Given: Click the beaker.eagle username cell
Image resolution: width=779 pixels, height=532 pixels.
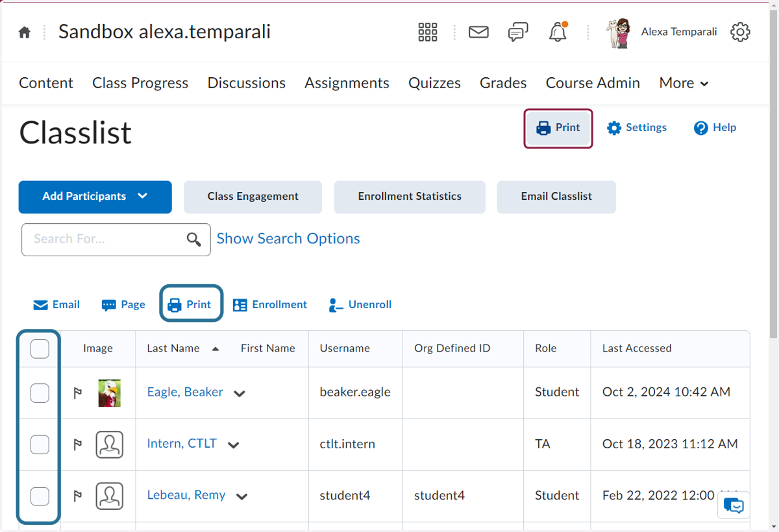Looking at the screenshot, I should click(x=355, y=393).
